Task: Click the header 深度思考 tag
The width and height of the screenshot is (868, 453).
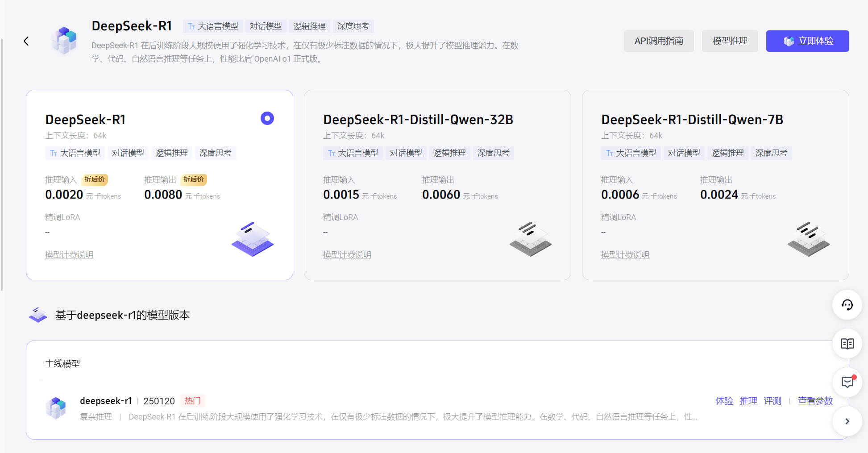Action: point(353,26)
